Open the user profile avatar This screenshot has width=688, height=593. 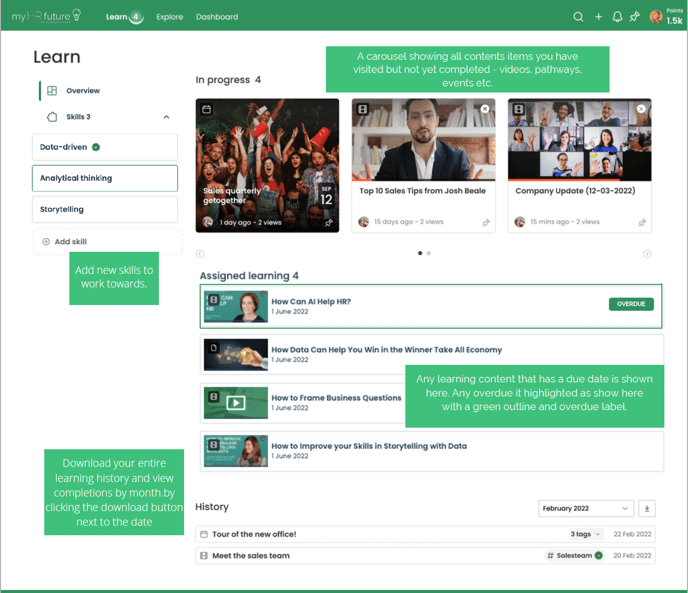tap(656, 17)
